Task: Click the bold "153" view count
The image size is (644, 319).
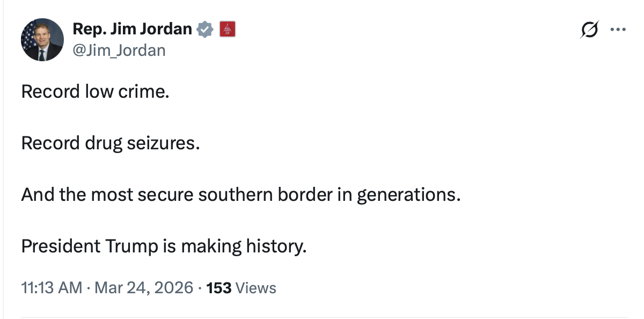Action: 219,288
